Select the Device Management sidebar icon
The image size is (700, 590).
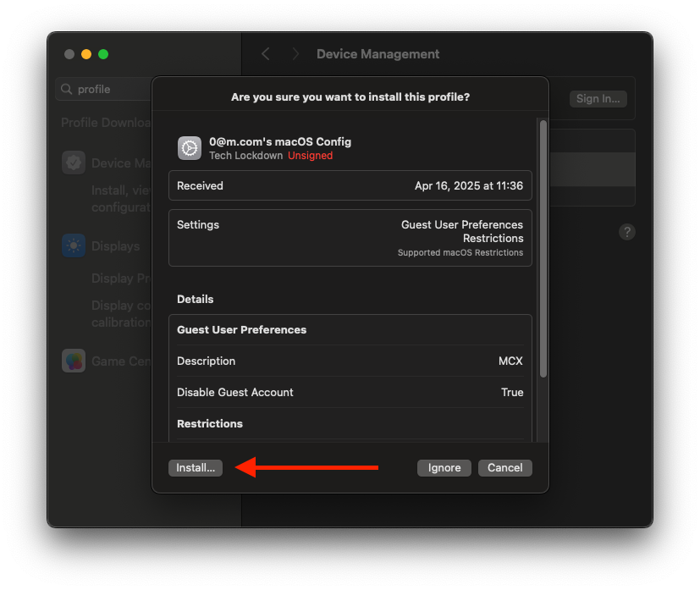click(x=74, y=163)
